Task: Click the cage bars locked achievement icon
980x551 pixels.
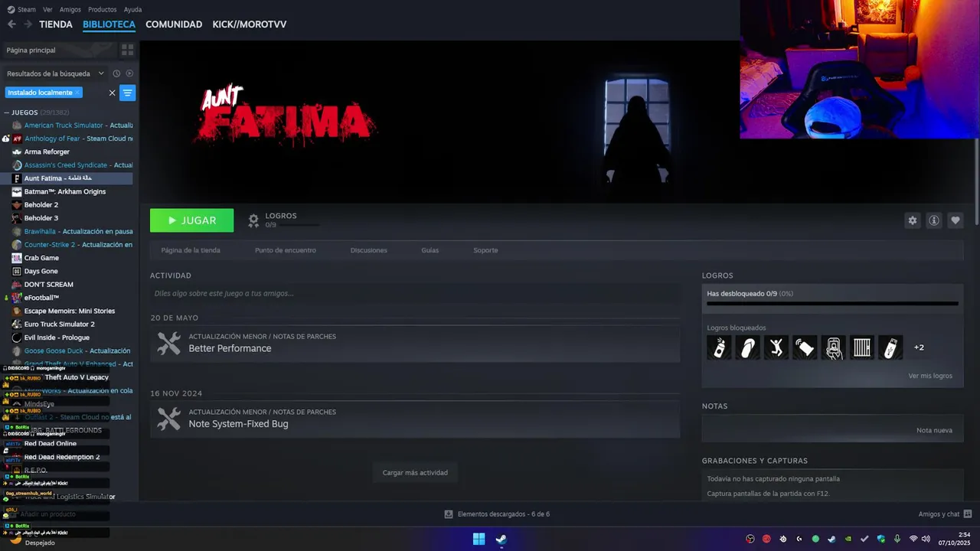Action: click(862, 347)
